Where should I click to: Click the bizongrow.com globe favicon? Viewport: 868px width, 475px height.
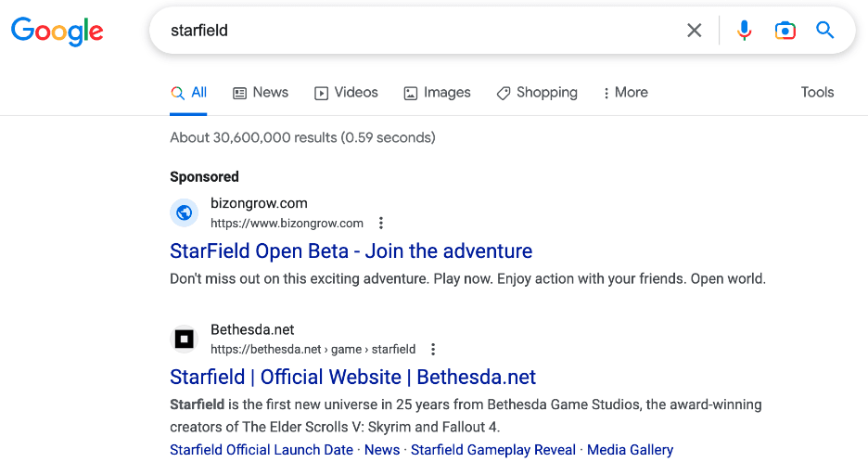(x=185, y=212)
